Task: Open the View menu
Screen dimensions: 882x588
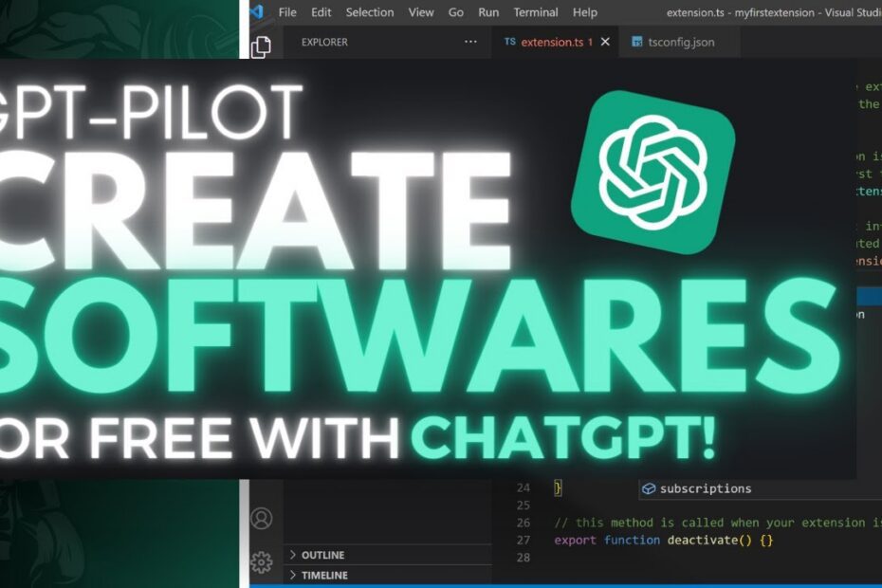Action: coord(421,12)
